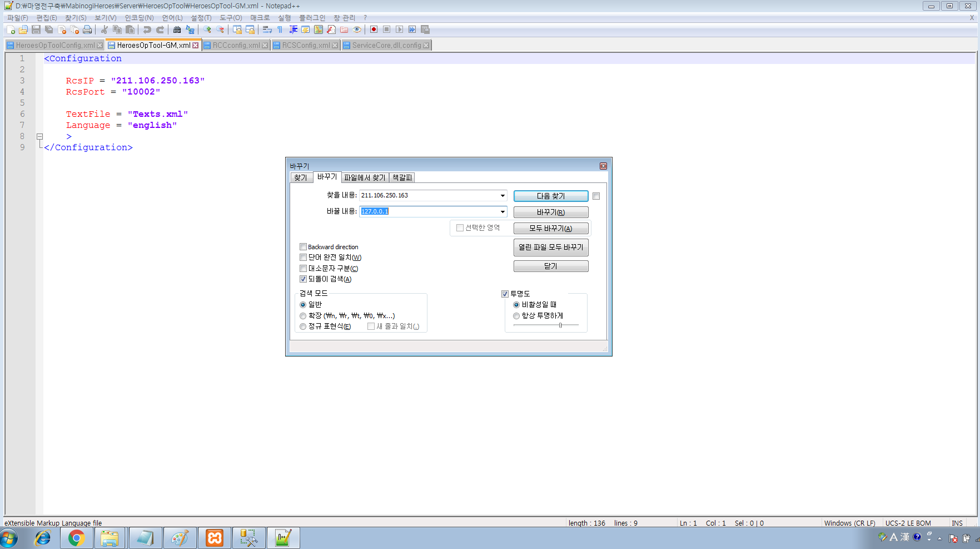This screenshot has width=980, height=549.
Task: Open Find with the binoculars icon
Action: (x=177, y=29)
